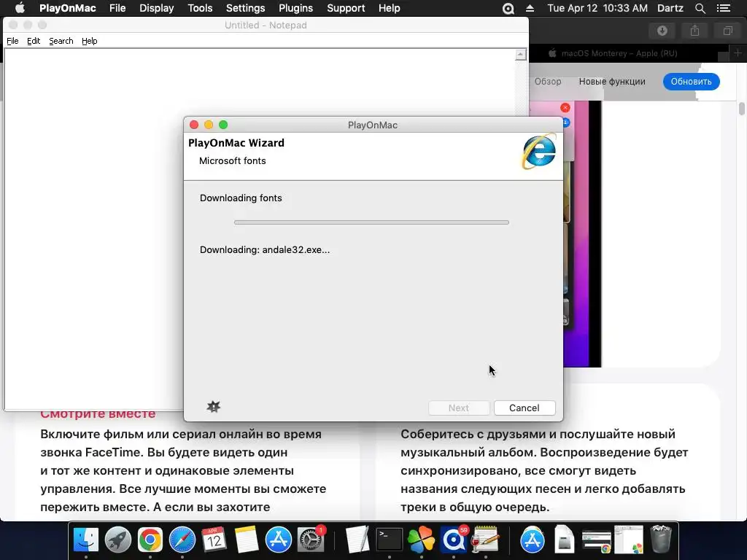Click the red close badge on the webpage image
Viewport: 747px width, 560px height.
(565, 108)
